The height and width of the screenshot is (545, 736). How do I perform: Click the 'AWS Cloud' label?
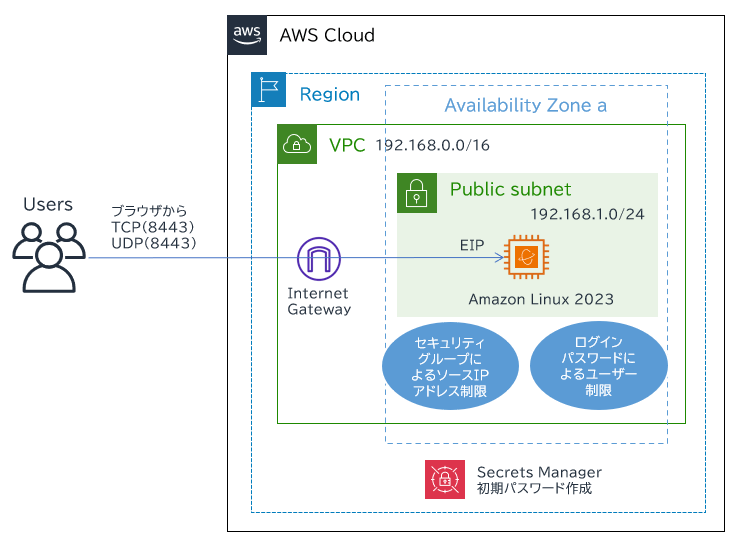coord(327,35)
